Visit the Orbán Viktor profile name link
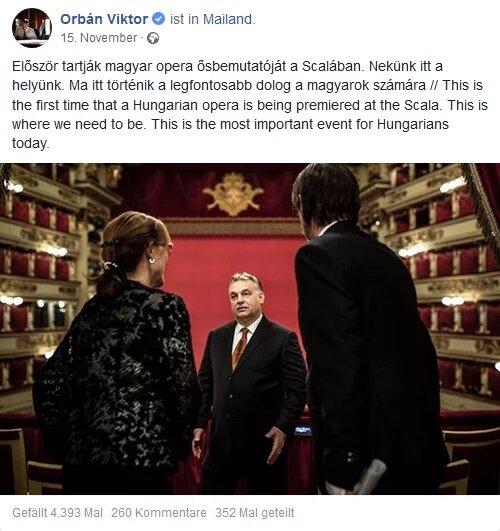Image resolution: width=500 pixels, height=531 pixels. (x=104, y=19)
